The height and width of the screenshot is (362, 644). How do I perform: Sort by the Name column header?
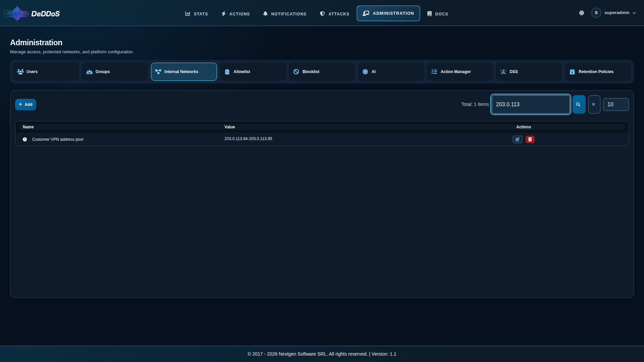click(28, 127)
